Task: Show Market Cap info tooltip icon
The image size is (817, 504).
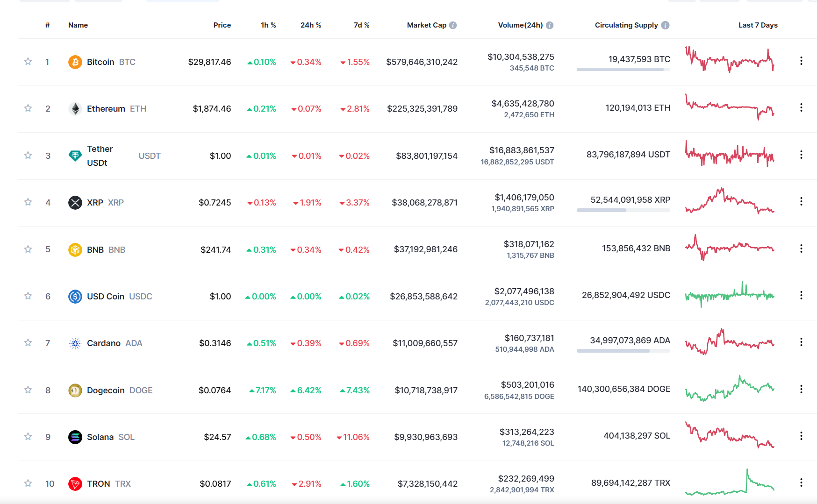Action: pos(453,25)
